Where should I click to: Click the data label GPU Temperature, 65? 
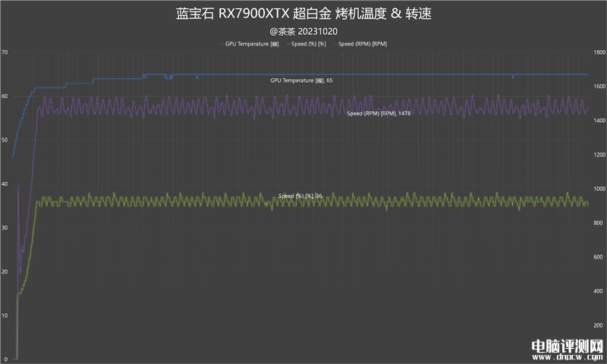coord(301,80)
